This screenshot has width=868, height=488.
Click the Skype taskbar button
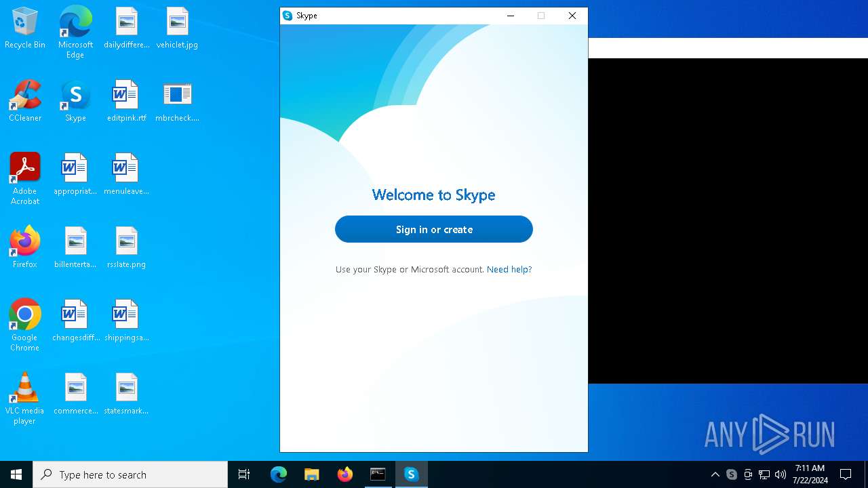[x=411, y=474]
